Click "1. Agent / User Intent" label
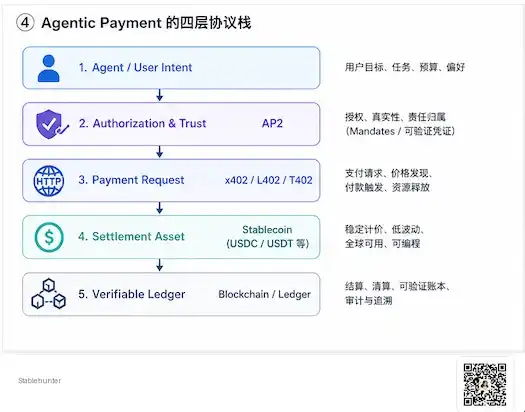Image resolution: width=525 pixels, height=412 pixels. pos(135,68)
